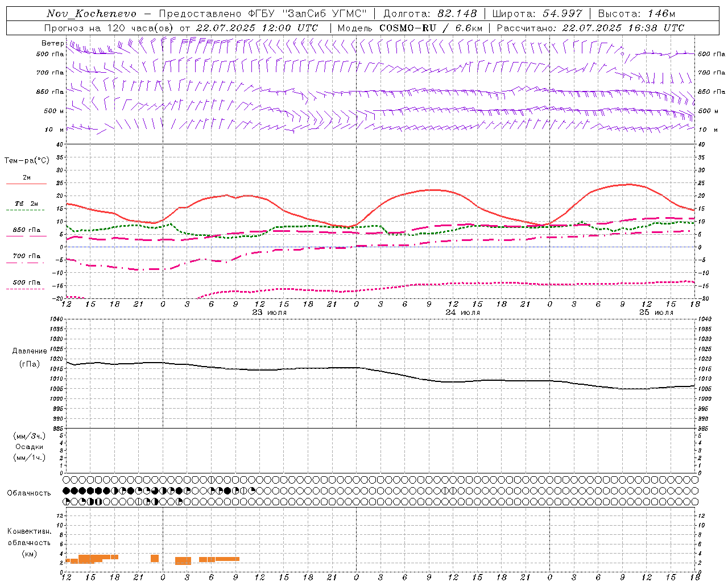The height and width of the screenshot is (582, 728).
Task: Click the station name Nov_Kochenevo
Action: (x=92, y=14)
